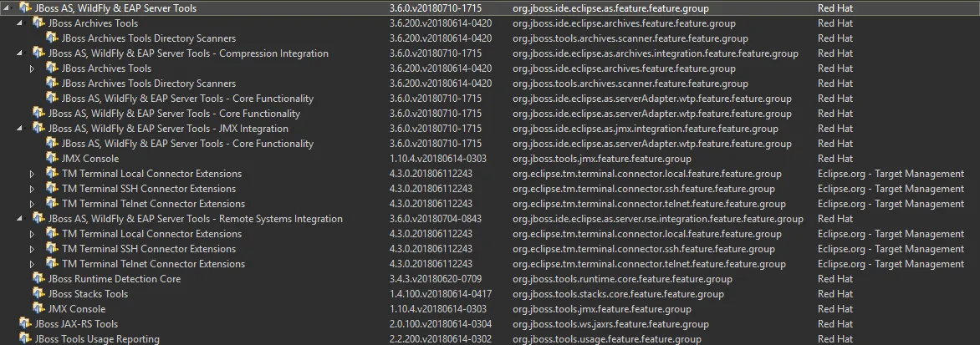Click the feature icon beside JBoss Tools Usage Reporting
Image resolution: width=980 pixels, height=345 pixels.
[x=25, y=339]
